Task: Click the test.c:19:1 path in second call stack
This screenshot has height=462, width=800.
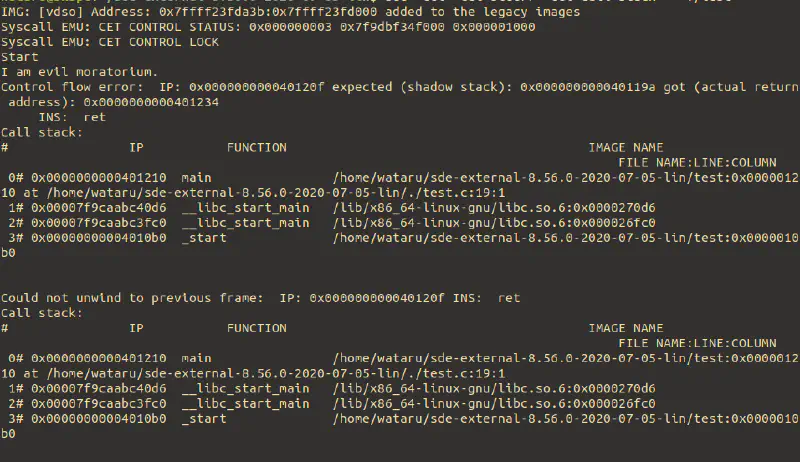Action: pos(276,373)
